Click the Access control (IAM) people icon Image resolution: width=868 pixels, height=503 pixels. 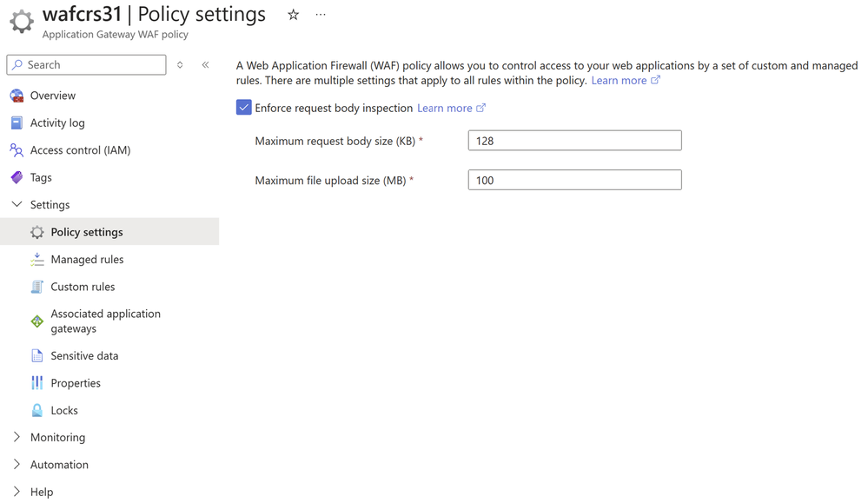tap(17, 150)
